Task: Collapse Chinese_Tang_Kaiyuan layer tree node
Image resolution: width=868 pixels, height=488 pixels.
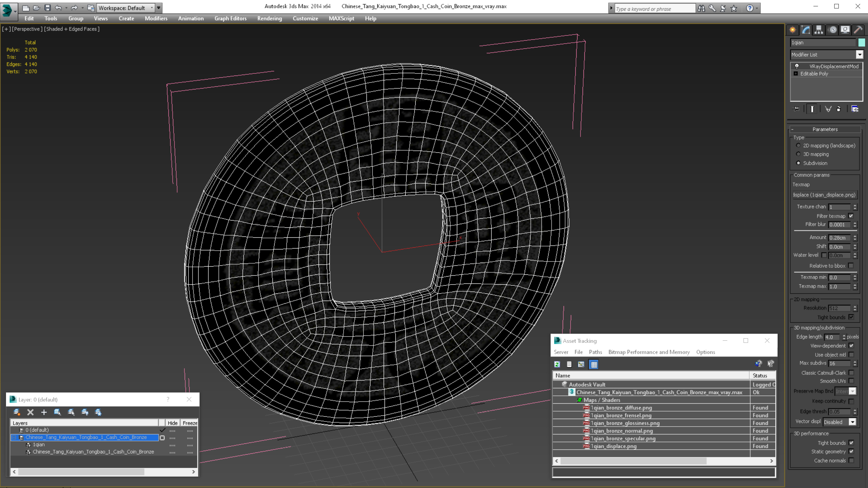Action: [x=14, y=437]
